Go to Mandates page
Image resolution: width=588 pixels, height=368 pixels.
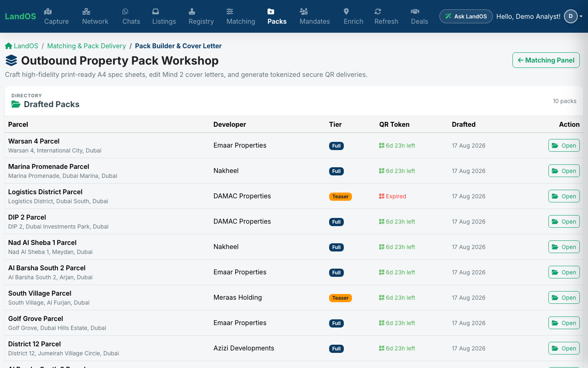tap(315, 16)
